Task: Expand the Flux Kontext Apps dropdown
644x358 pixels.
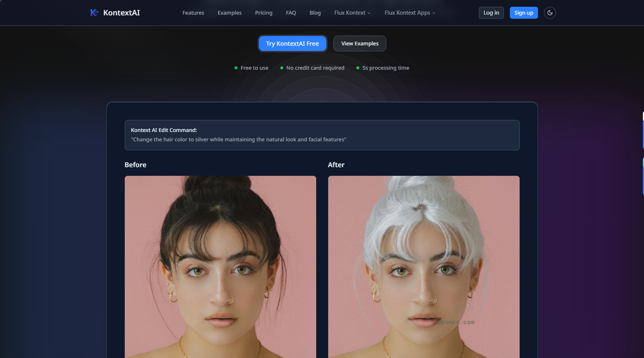Action: pyautogui.click(x=410, y=13)
